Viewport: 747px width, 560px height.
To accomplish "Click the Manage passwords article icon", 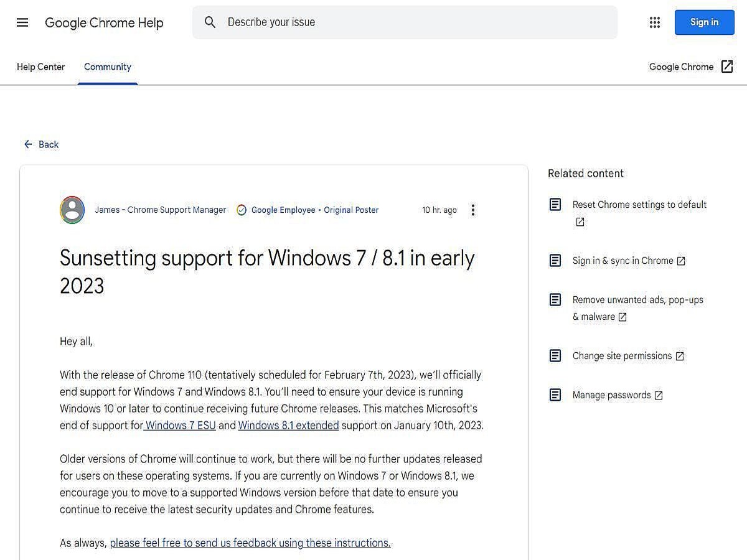I will coord(555,395).
